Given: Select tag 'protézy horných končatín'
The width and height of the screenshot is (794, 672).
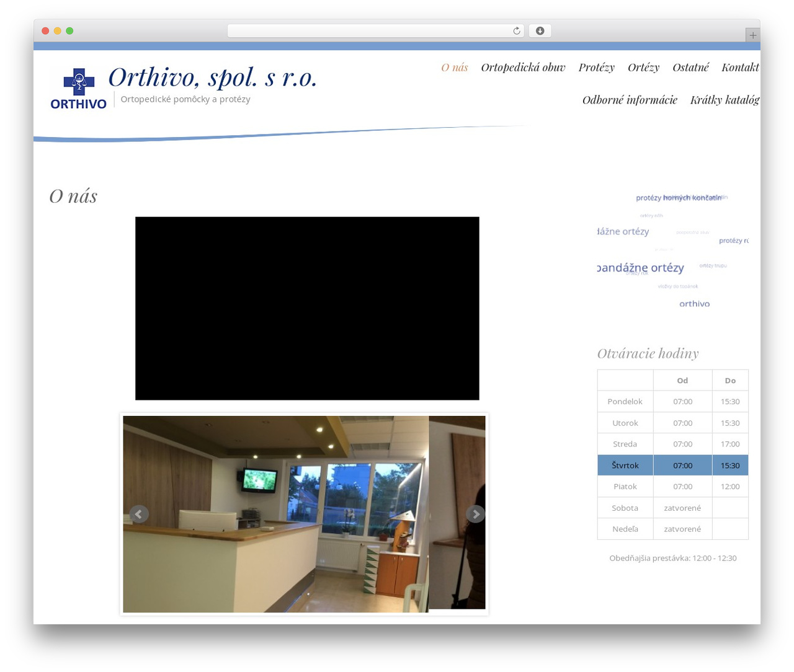Looking at the screenshot, I should [x=679, y=198].
